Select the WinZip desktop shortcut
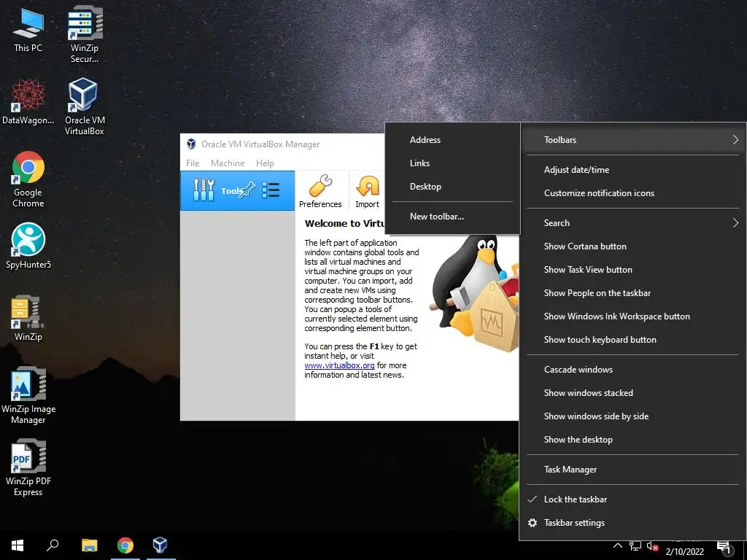 (x=28, y=318)
